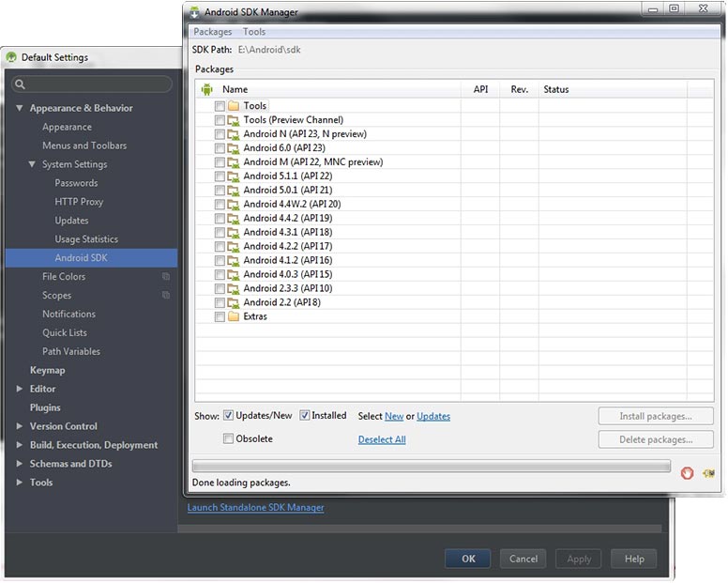Click the package icon beside Android 6.0 (API 23)
The height and width of the screenshot is (583, 728).
pos(233,148)
